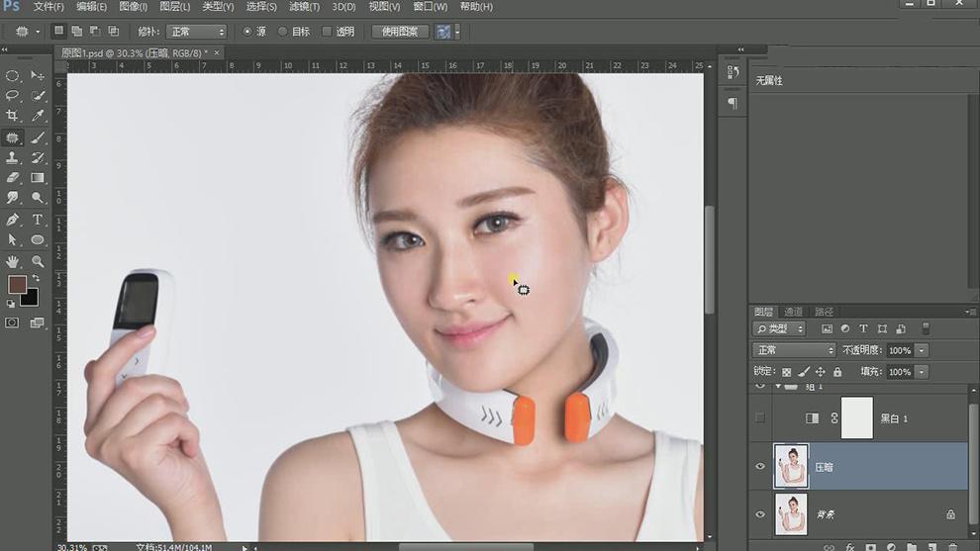Enable the 透明 (Transparent) checkbox
This screenshot has width=980, height=551.
coord(327,32)
